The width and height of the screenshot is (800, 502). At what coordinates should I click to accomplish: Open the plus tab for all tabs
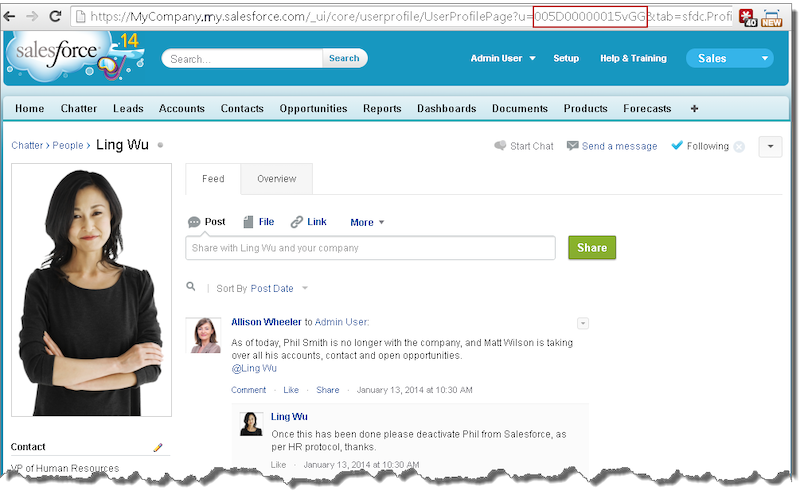click(694, 109)
